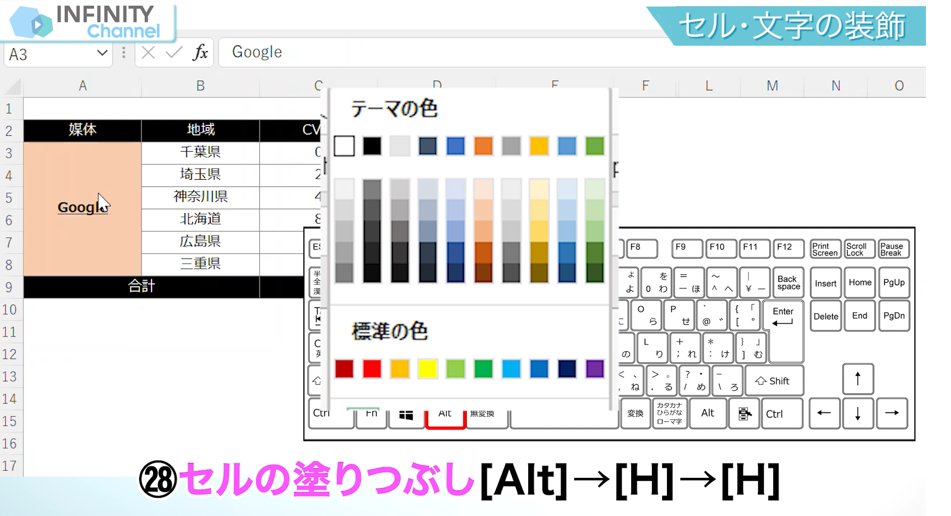This screenshot has height=516, width=951.
Task: Pick gold in the theme colors row
Action: [539, 146]
